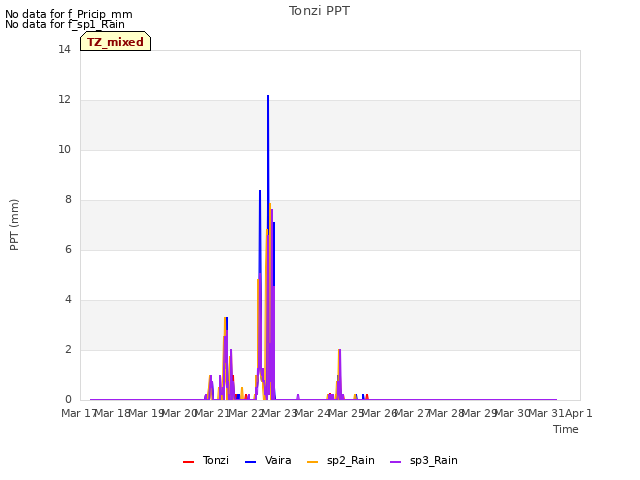Click the Tonzi PPT chart title

click(319, 11)
